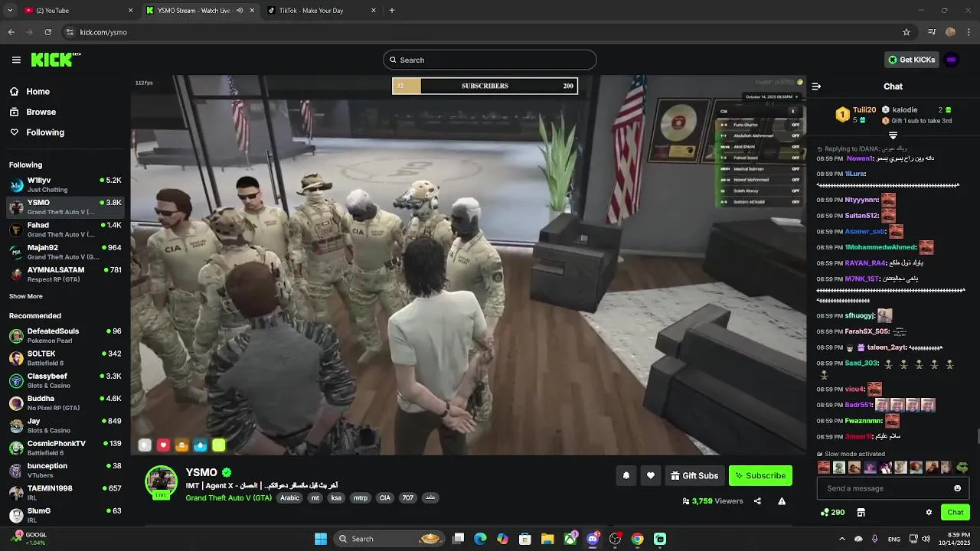Open the browser three-dot menu
The image size is (980, 551).
[969, 32]
